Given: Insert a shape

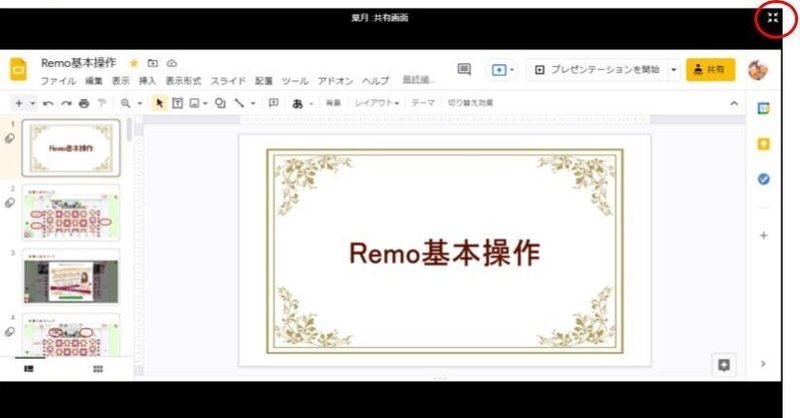Looking at the screenshot, I should pyautogui.click(x=220, y=104).
